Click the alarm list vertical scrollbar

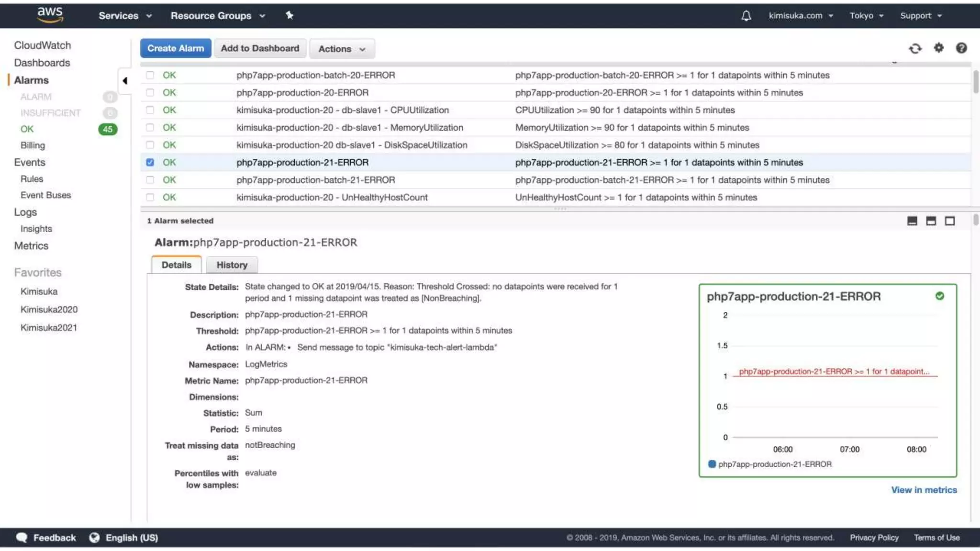pos(976,82)
